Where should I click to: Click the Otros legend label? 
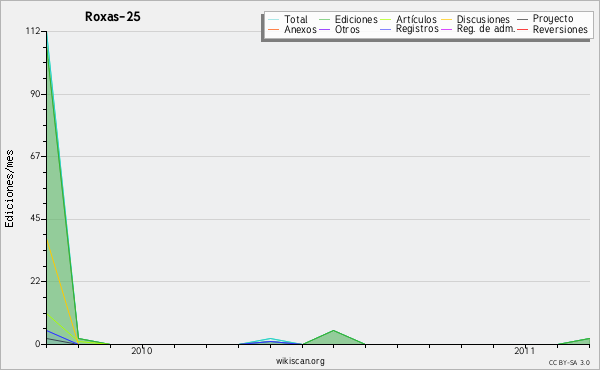coord(347,29)
